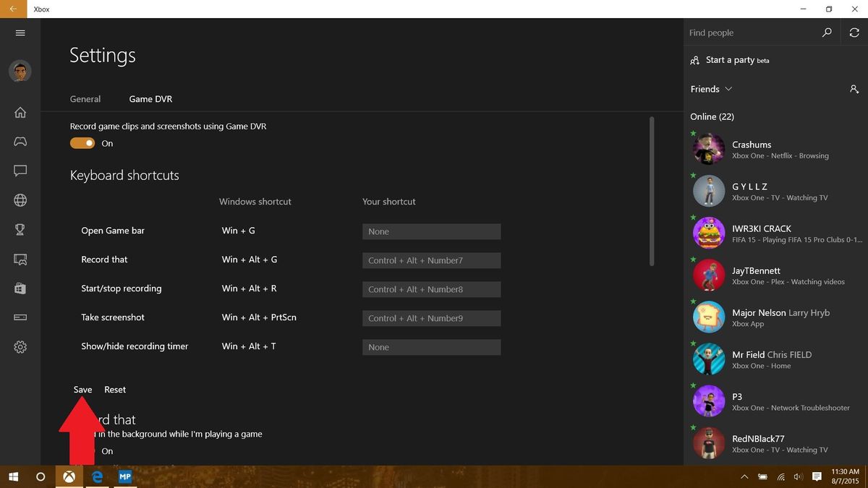
Task: Search friends using the magnifier icon
Action: (x=826, y=32)
